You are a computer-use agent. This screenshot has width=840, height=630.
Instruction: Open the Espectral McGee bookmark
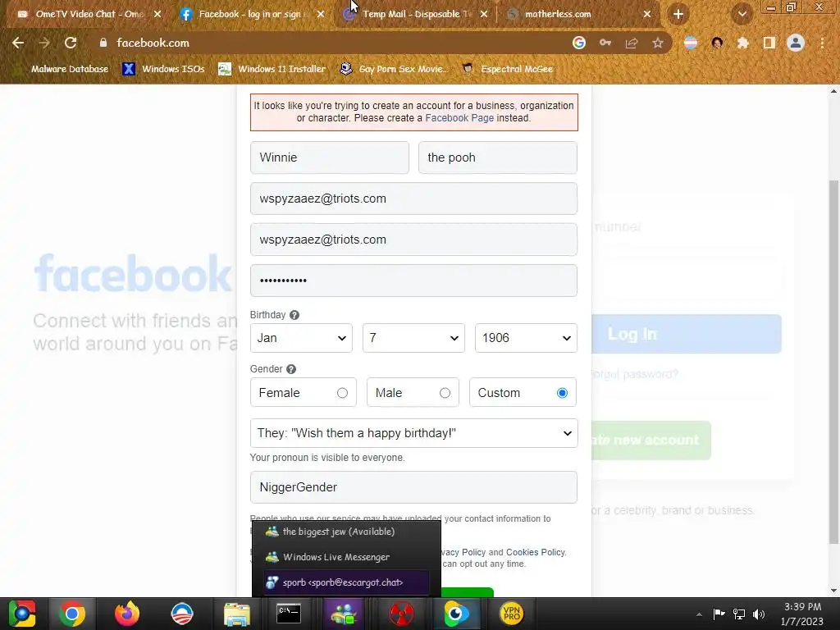click(508, 69)
